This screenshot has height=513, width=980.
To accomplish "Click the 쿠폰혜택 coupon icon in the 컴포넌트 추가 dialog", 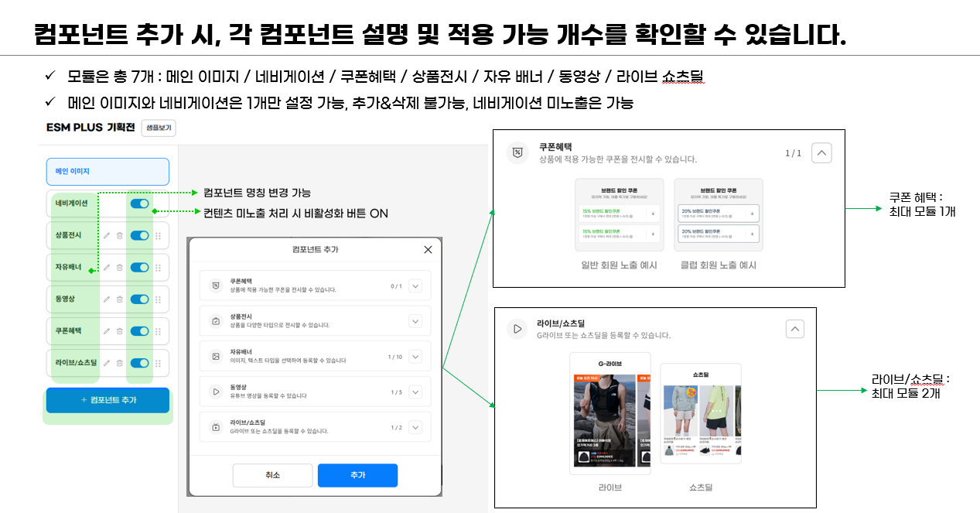I will point(216,286).
